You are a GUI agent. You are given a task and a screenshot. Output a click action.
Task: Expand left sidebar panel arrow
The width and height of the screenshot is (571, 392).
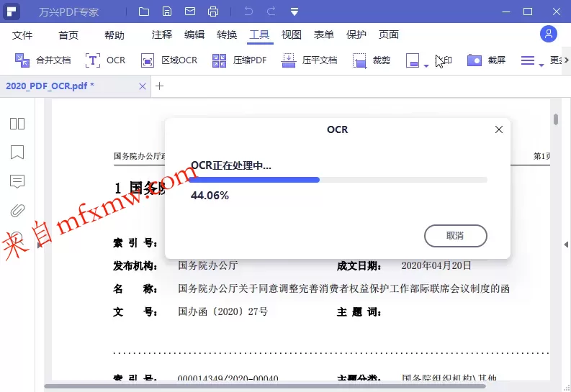[x=40, y=245]
